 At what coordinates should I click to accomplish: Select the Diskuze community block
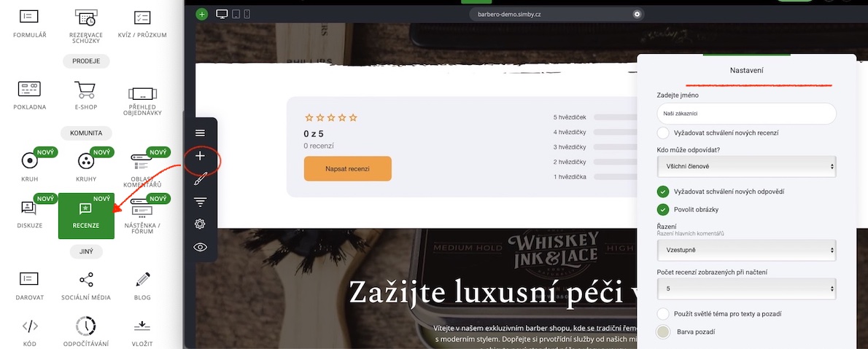point(28,215)
